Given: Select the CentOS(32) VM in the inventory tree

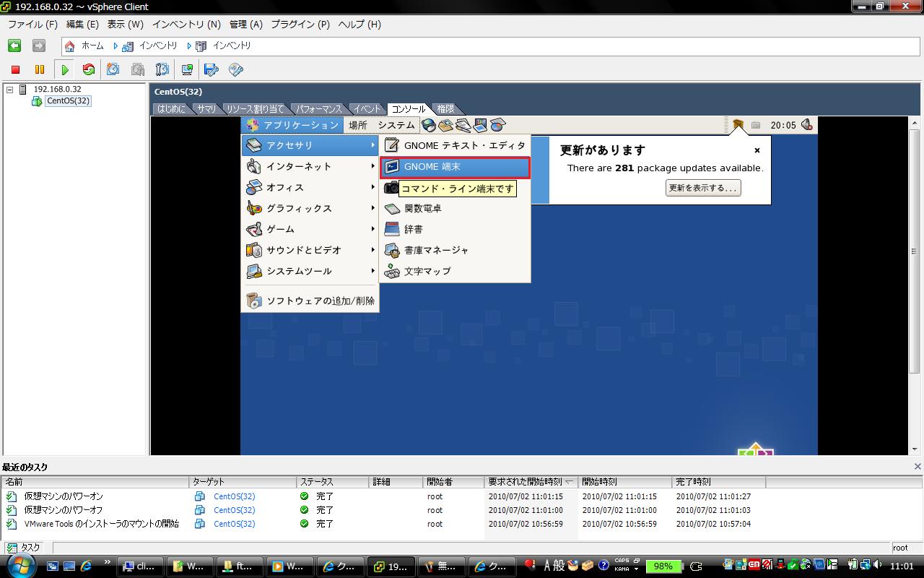Looking at the screenshot, I should tap(68, 101).
